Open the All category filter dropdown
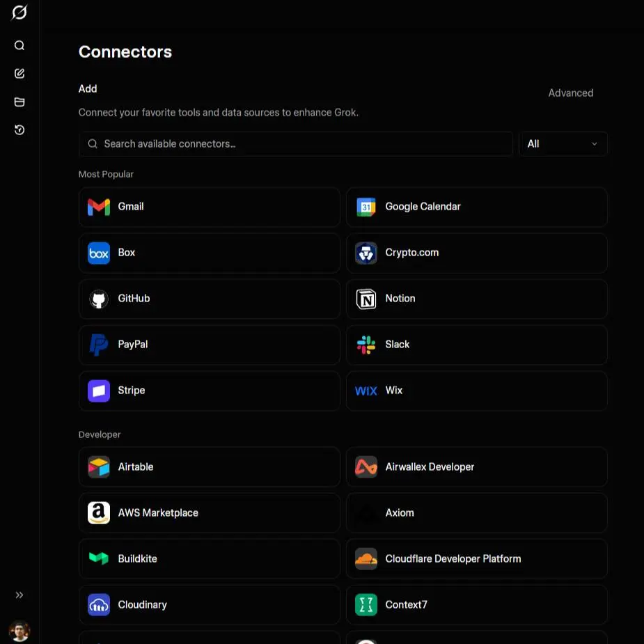The width and height of the screenshot is (644, 644). click(x=563, y=143)
